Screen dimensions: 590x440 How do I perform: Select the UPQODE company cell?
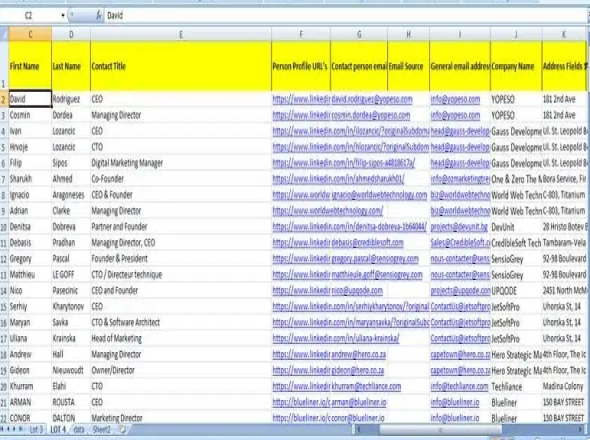coord(516,291)
